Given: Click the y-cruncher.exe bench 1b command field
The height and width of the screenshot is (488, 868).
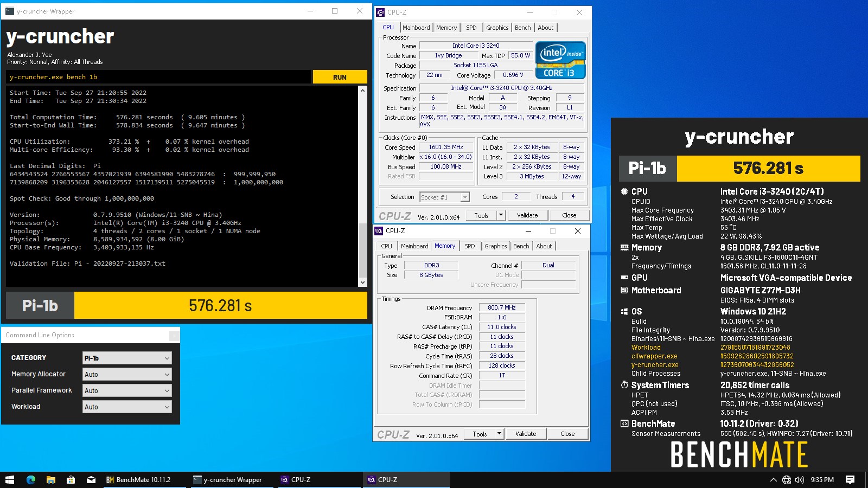Looking at the screenshot, I should [158, 77].
